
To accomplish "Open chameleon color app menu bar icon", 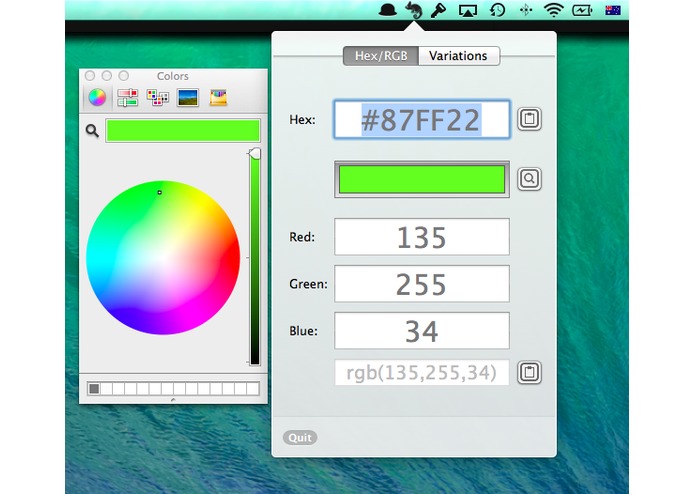I will (x=414, y=10).
